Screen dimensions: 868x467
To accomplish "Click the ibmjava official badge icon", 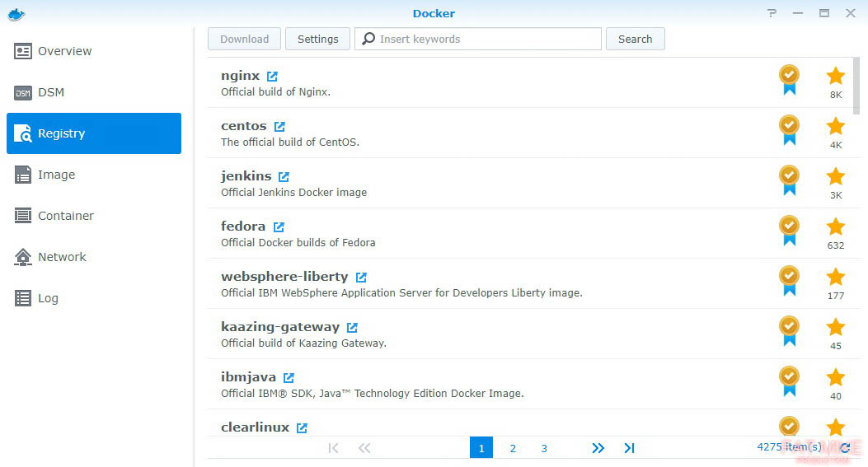I will [x=790, y=382].
